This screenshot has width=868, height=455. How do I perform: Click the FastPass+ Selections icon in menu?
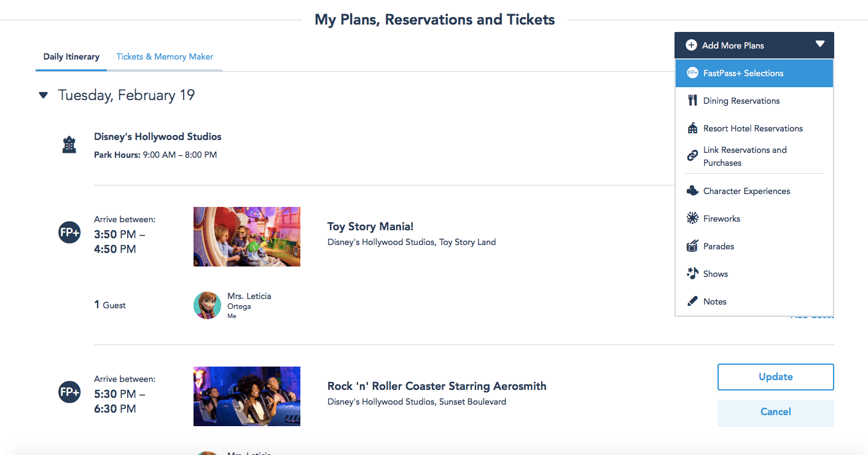(692, 73)
